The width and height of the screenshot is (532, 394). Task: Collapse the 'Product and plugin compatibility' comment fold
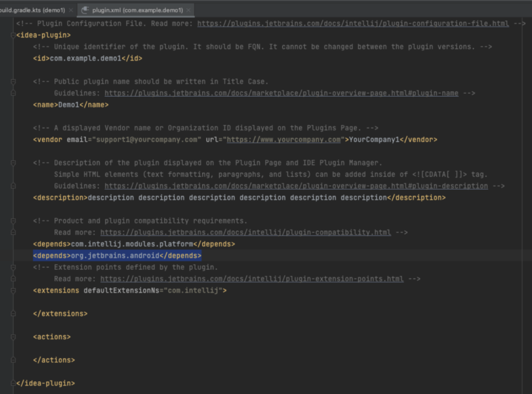click(x=13, y=221)
